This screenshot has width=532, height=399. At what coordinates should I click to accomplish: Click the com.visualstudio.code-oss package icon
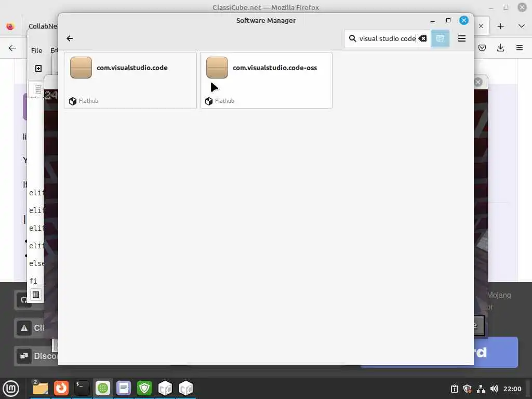click(x=217, y=68)
